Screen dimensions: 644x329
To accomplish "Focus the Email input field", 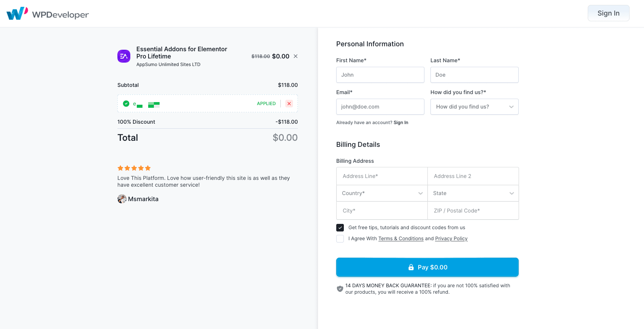I will pos(380,107).
